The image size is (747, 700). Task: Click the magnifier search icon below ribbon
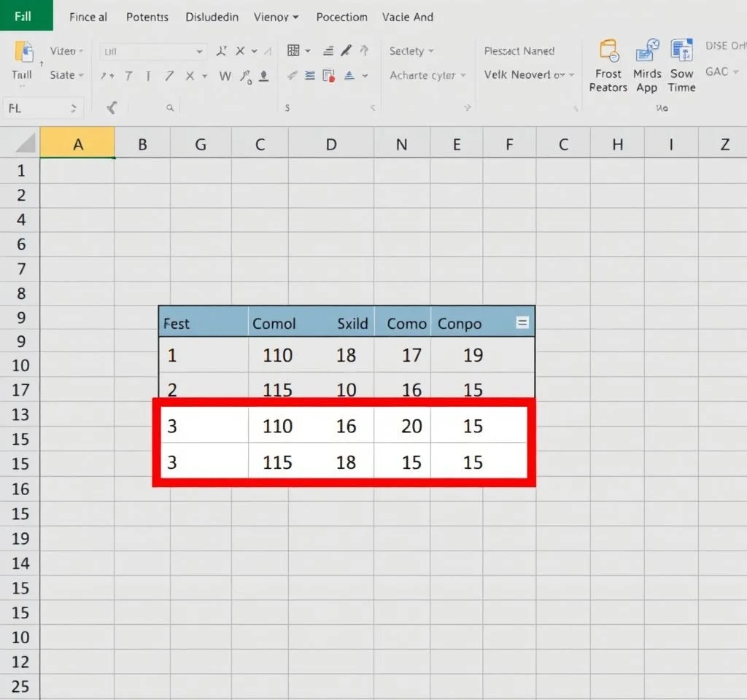pos(170,108)
